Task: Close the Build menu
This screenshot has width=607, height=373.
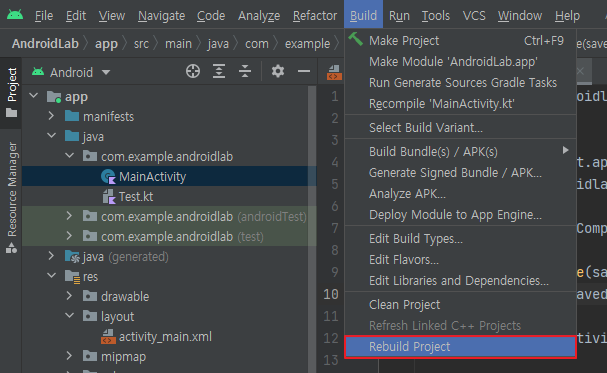Action: (x=363, y=14)
